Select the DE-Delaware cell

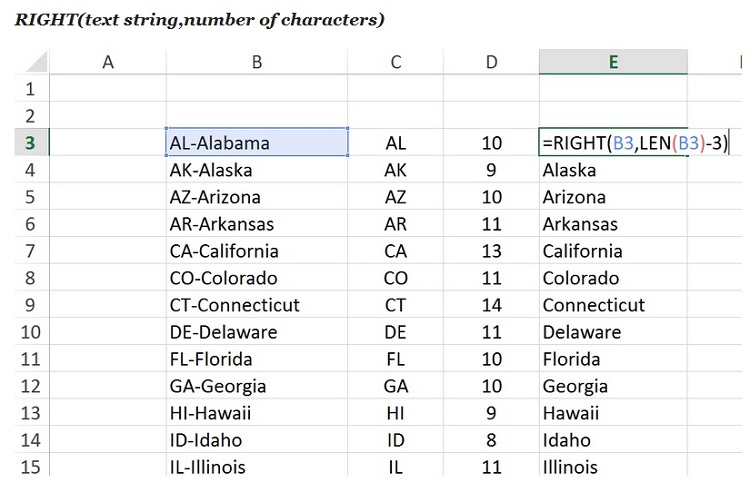point(257,332)
